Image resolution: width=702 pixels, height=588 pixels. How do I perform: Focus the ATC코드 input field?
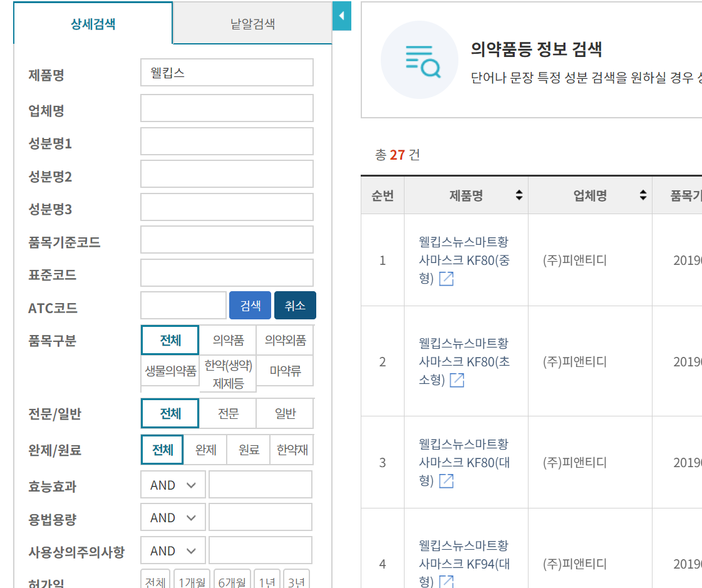pyautogui.click(x=183, y=306)
